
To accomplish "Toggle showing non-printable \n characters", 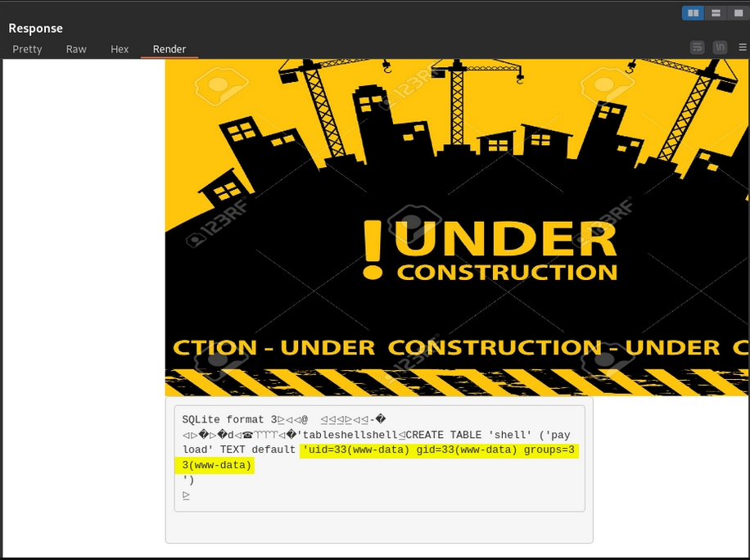I will [x=720, y=47].
